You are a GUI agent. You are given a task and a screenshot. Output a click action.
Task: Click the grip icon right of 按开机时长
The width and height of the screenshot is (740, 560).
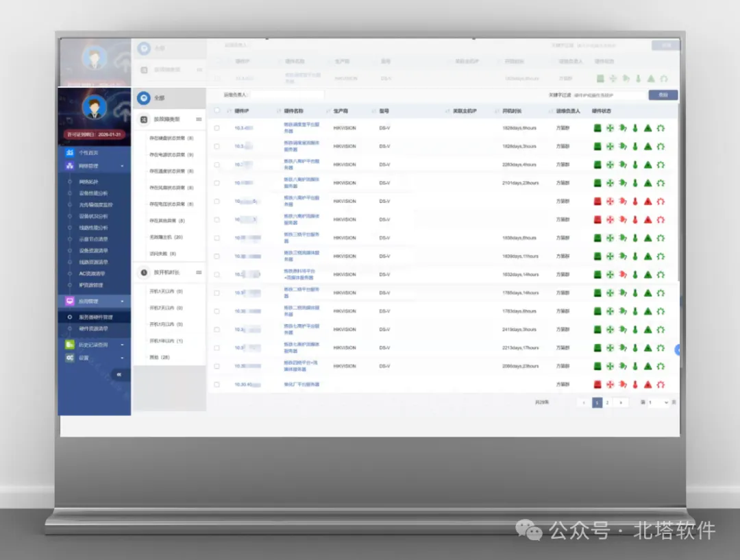click(x=199, y=272)
